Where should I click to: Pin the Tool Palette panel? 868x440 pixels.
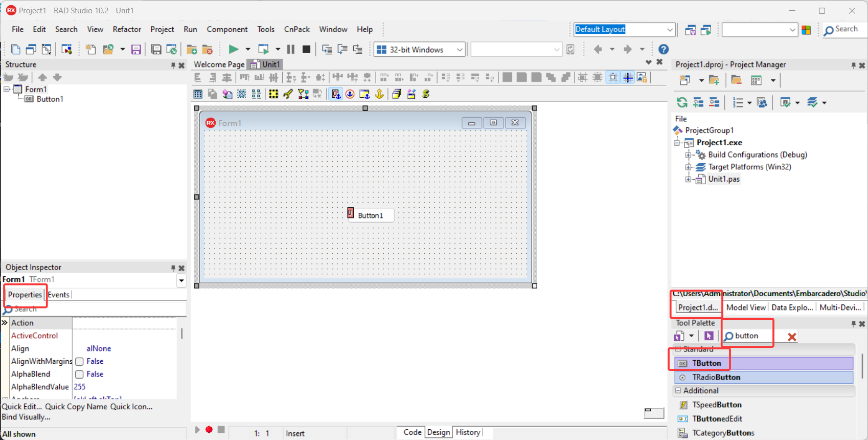tap(853, 324)
